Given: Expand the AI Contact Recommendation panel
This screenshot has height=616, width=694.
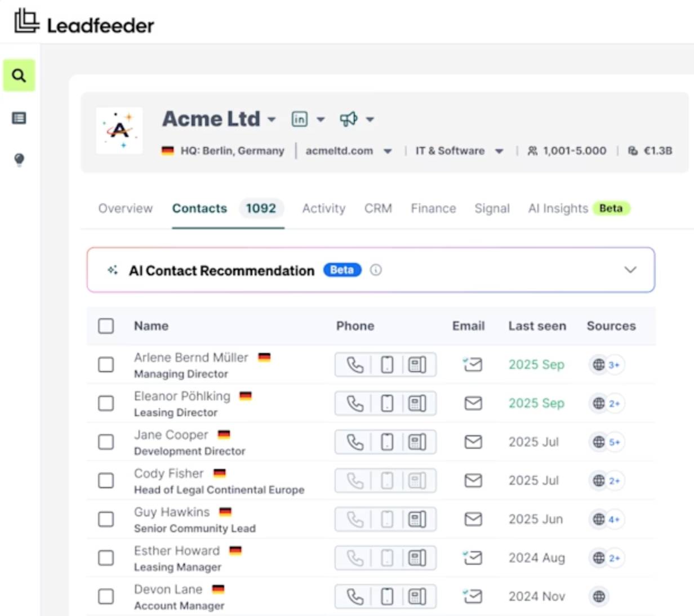Looking at the screenshot, I should (630, 270).
